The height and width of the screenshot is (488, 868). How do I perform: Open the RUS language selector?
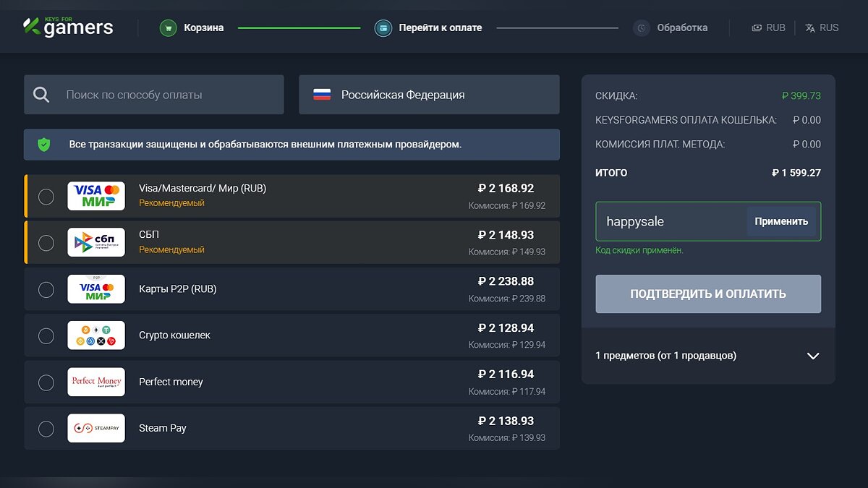[x=822, y=27]
